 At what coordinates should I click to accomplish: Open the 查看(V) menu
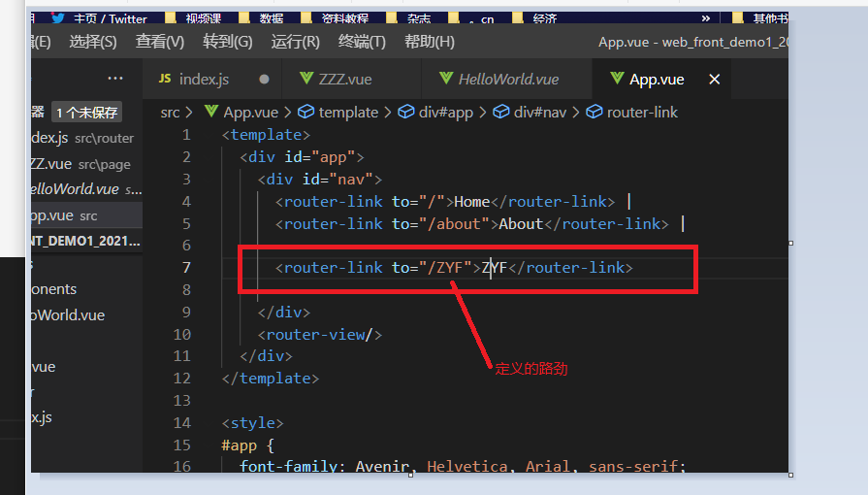click(x=160, y=42)
